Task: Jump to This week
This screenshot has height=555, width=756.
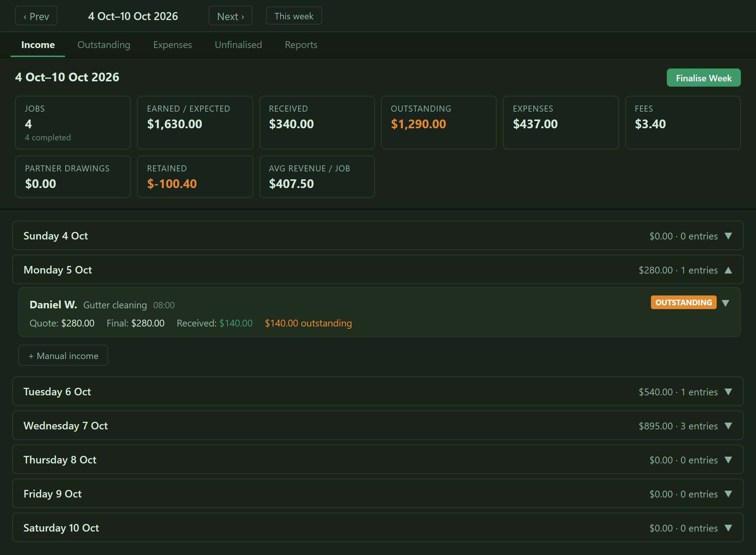Action: point(294,16)
